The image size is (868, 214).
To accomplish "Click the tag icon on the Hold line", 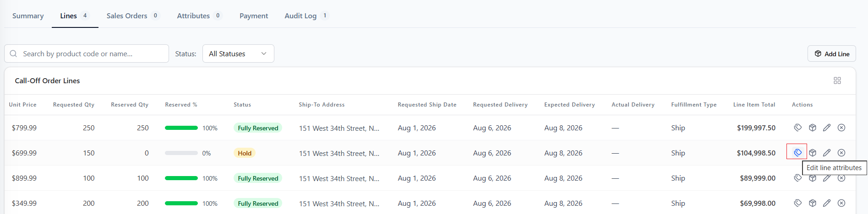I will (x=797, y=153).
